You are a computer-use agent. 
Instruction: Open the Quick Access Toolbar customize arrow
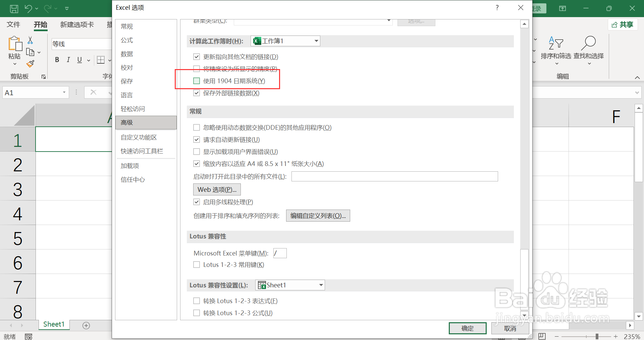(x=67, y=8)
